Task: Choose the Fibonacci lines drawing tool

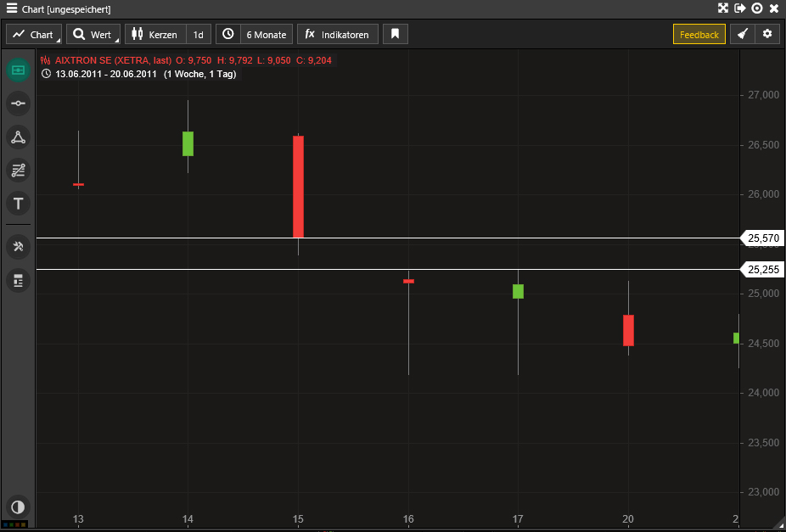Action: 18,170
